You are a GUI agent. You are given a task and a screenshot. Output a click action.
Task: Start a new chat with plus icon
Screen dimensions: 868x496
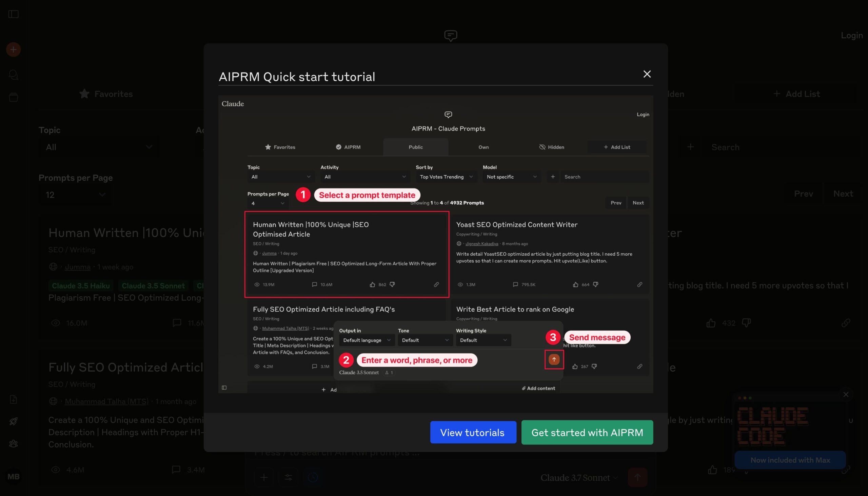(x=13, y=50)
